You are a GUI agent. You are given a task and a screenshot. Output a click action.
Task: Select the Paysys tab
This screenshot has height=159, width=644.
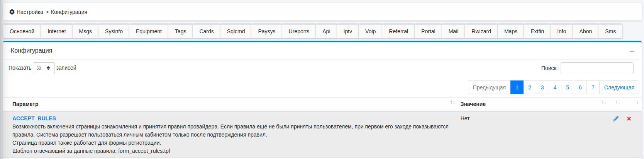266,31
